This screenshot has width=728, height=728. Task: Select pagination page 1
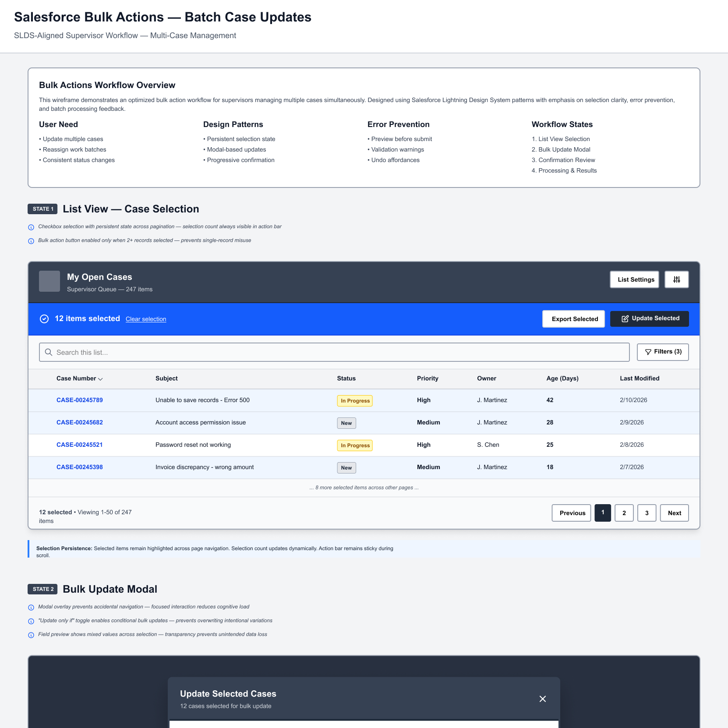click(x=603, y=513)
